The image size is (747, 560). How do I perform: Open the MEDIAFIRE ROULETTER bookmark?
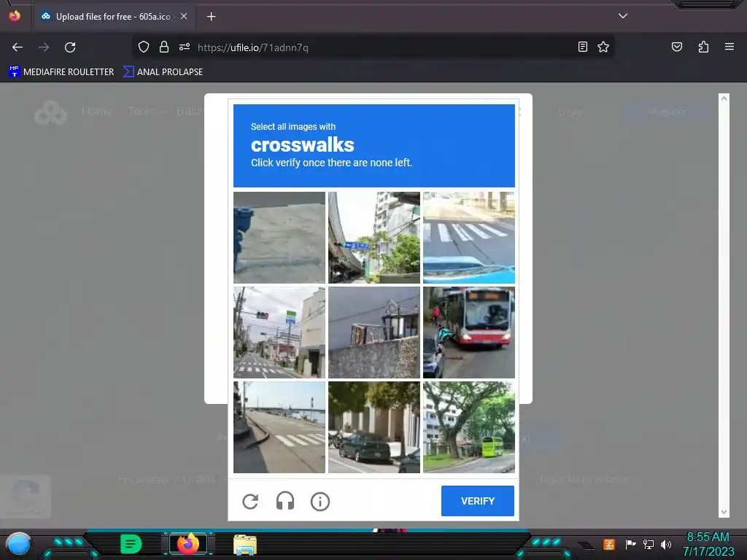pyautogui.click(x=61, y=72)
